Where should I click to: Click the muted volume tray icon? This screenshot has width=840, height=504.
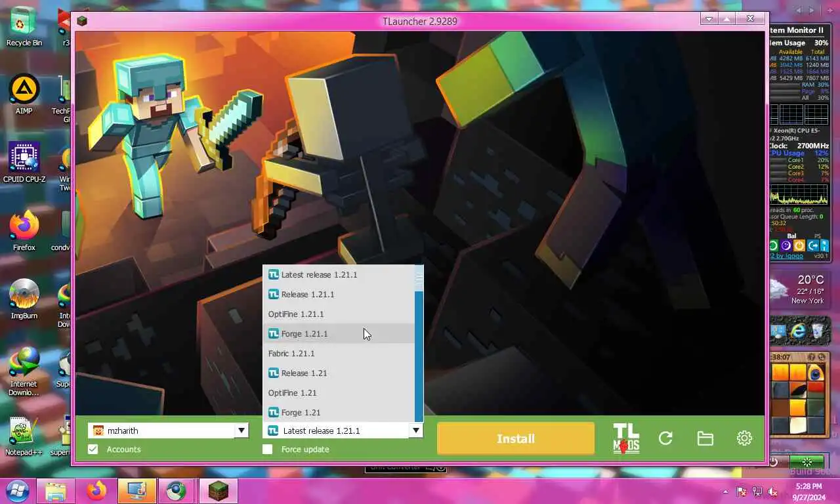pos(772,492)
